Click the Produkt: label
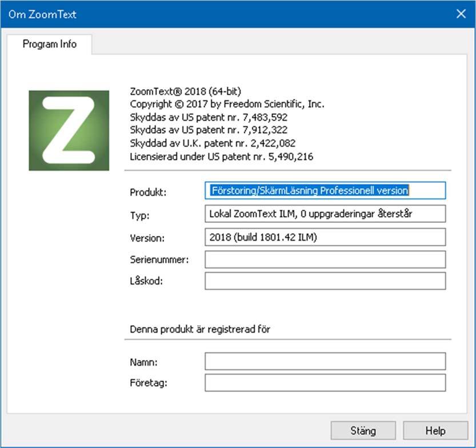The width and height of the screenshot is (476, 448). pyautogui.click(x=148, y=193)
